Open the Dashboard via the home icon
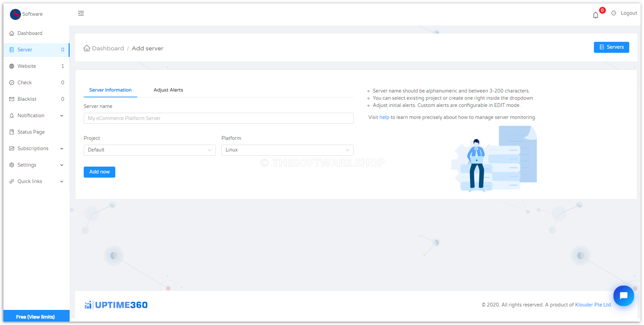This screenshot has height=325, width=644. pyautogui.click(x=12, y=33)
